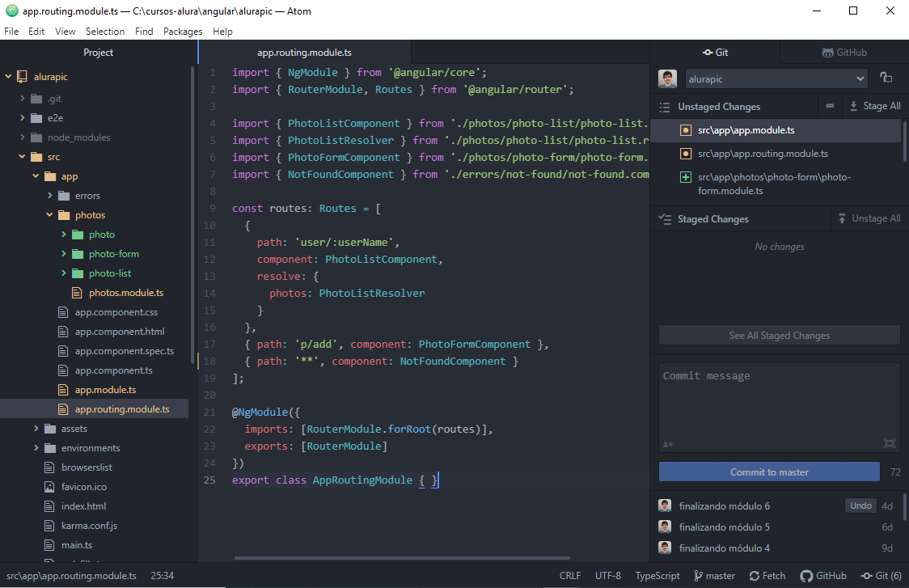909x588 pixels.
Task: Click file icon of photos.module.ts
Action: (77, 293)
